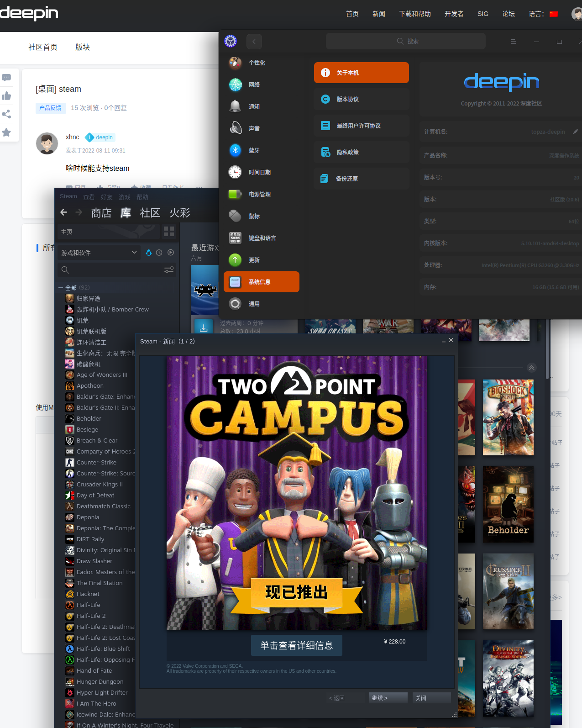Click deepin site Forum link
The image size is (582, 728).
[x=509, y=14]
